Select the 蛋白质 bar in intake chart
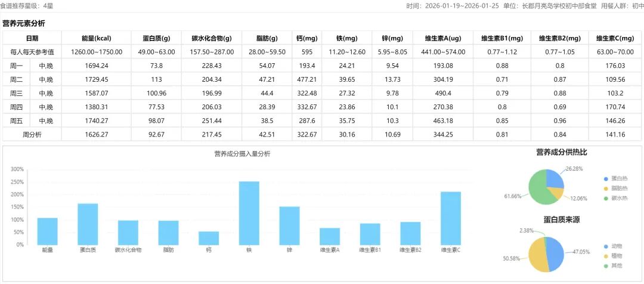This screenshot has width=644, height=284. [88, 224]
